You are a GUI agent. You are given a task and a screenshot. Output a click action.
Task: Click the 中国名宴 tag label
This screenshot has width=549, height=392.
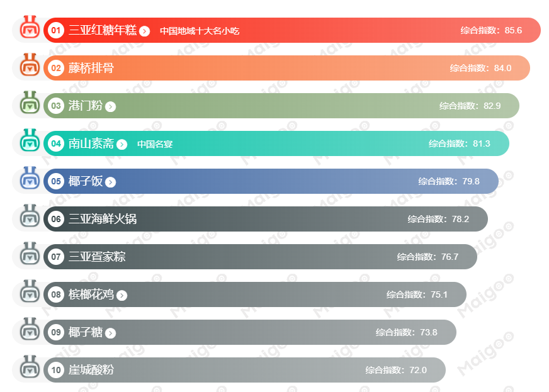pyautogui.click(x=155, y=144)
